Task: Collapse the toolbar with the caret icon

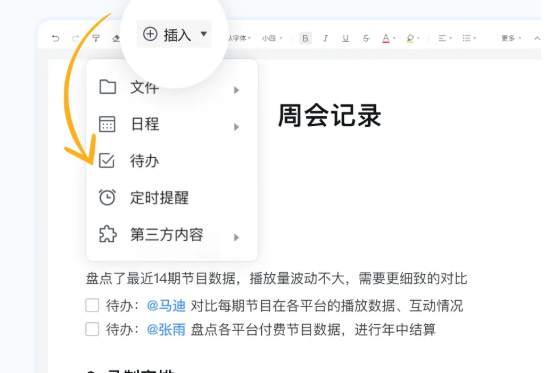Action: (537, 38)
